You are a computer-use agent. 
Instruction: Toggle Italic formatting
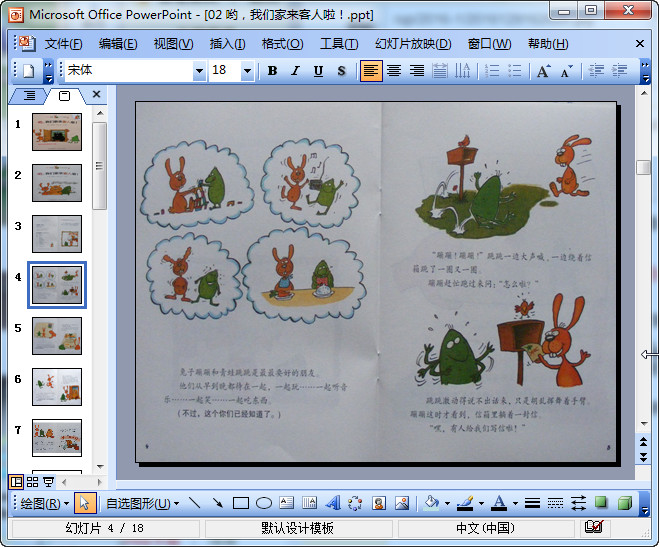(295, 71)
